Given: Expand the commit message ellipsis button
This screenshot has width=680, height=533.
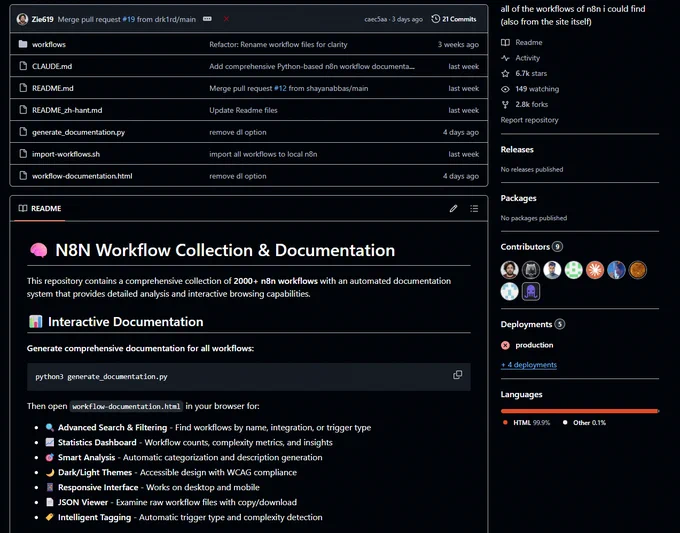Looking at the screenshot, I should pyautogui.click(x=207, y=19).
